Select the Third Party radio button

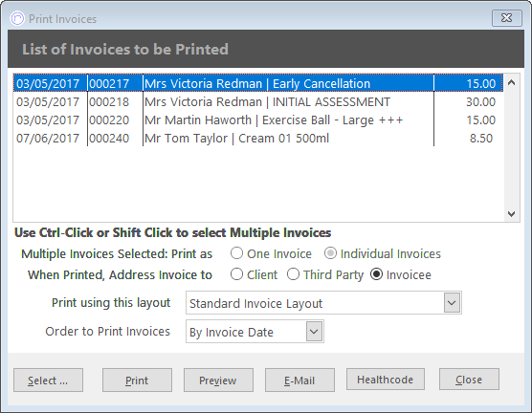tap(293, 274)
